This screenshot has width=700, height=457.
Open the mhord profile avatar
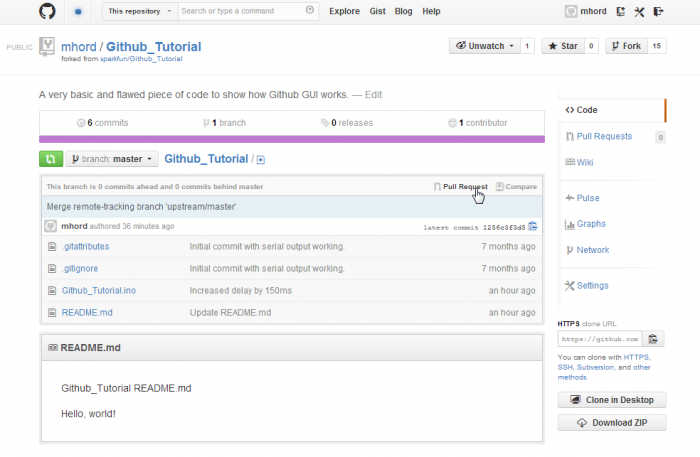(x=571, y=11)
